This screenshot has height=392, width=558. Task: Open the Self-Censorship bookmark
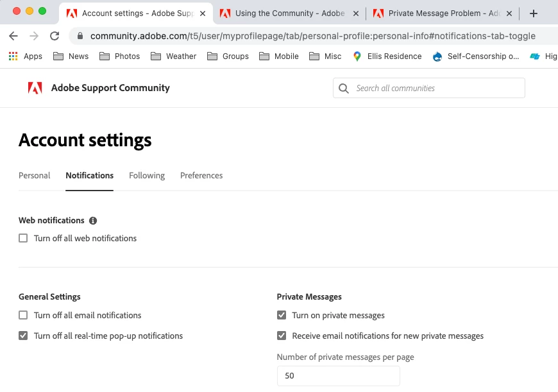pyautogui.click(x=476, y=56)
